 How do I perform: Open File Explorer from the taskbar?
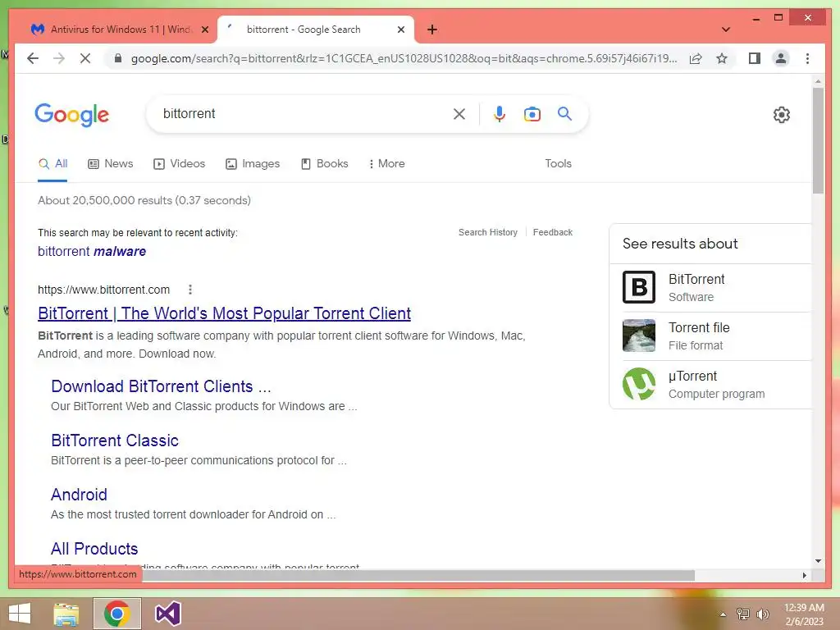tap(66, 614)
